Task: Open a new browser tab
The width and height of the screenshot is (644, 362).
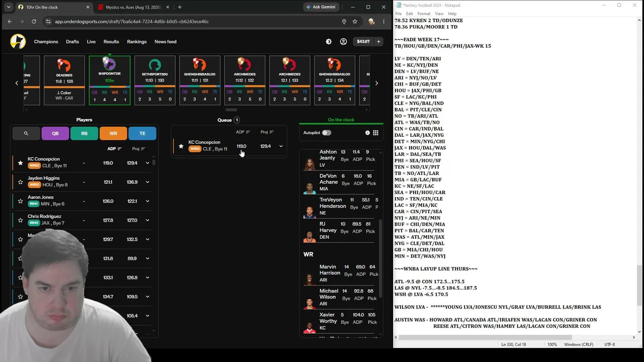Action: pyautogui.click(x=180, y=7)
